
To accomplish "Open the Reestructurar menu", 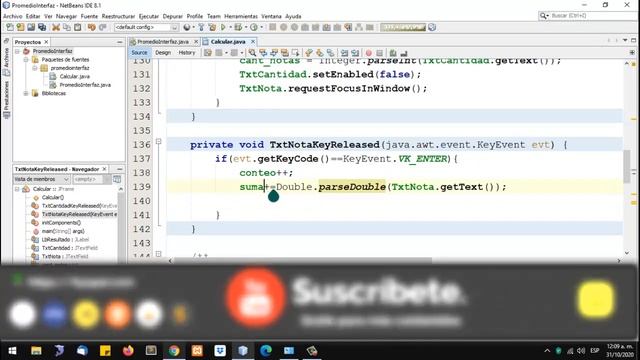I will click(118, 16).
